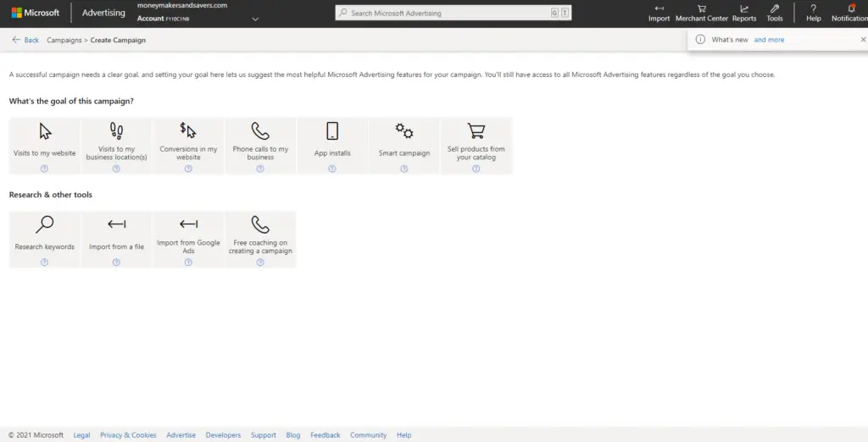Viewport: 868px width, 442px height.
Task: Open the Support footer link
Action: pos(263,435)
